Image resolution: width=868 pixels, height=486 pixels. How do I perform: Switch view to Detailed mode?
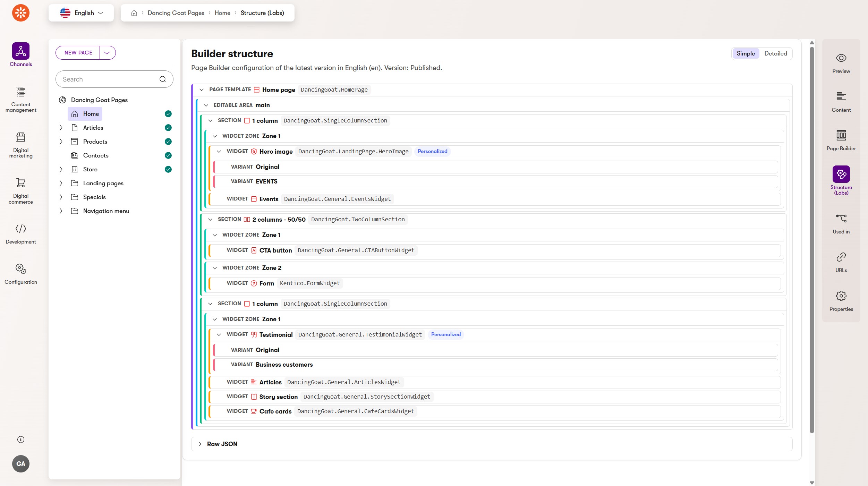click(x=776, y=53)
